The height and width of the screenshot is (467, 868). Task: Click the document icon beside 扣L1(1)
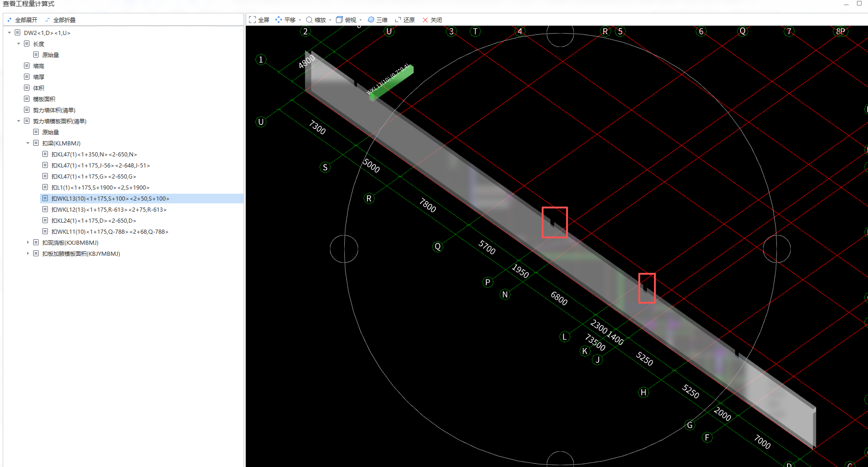click(45, 187)
